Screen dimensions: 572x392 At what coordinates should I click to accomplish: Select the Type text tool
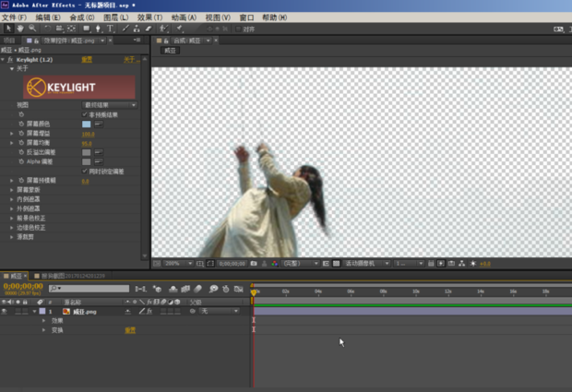110,29
